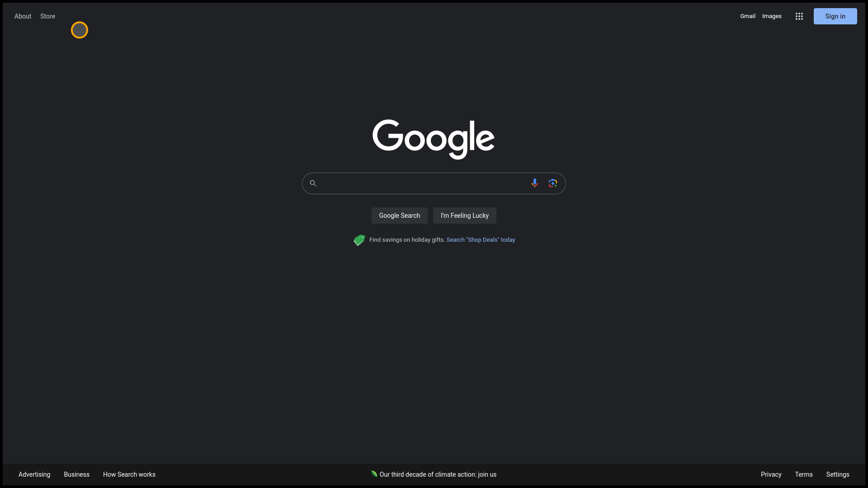Viewport: 868px width, 488px height.
Task: Click the green leaf icon in the footer
Action: [374, 474]
